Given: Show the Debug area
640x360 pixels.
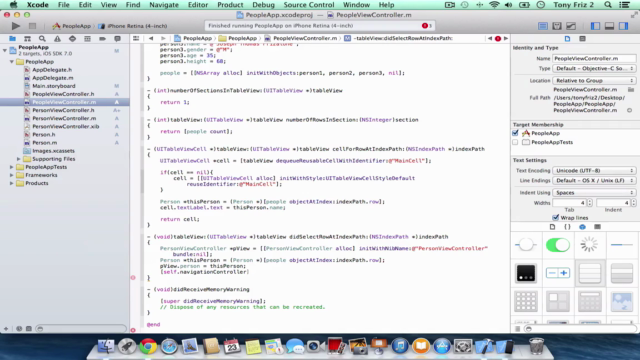Looking at the screenshot, I should coord(609,26).
